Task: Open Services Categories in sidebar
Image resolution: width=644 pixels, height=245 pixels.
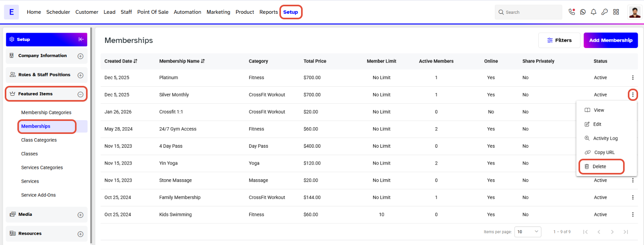Action: click(42, 168)
